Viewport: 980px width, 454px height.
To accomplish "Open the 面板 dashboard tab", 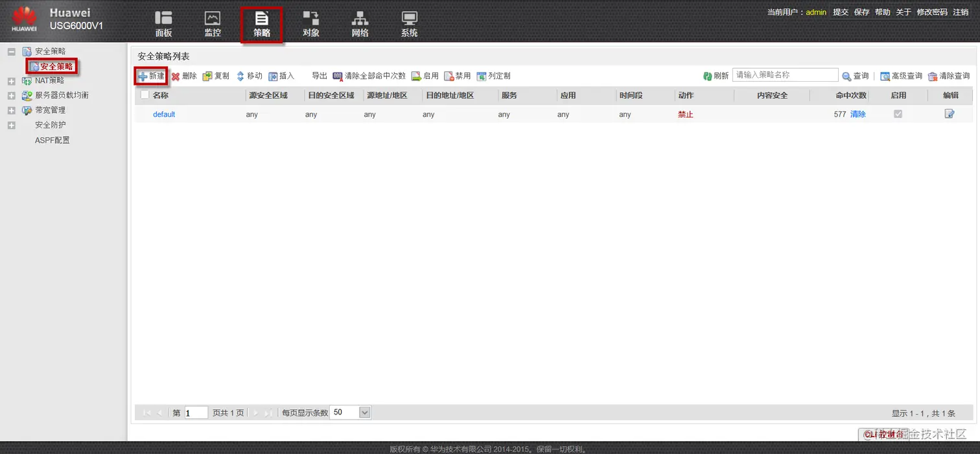I will 163,24.
